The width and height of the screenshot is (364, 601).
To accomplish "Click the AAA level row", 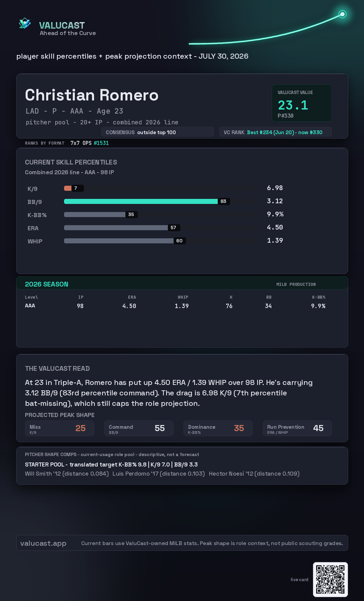I will [175, 306].
